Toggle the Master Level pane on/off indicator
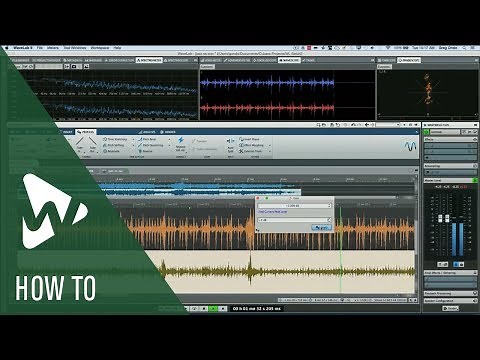This screenshot has height=360, width=480. pyautogui.click(x=475, y=180)
